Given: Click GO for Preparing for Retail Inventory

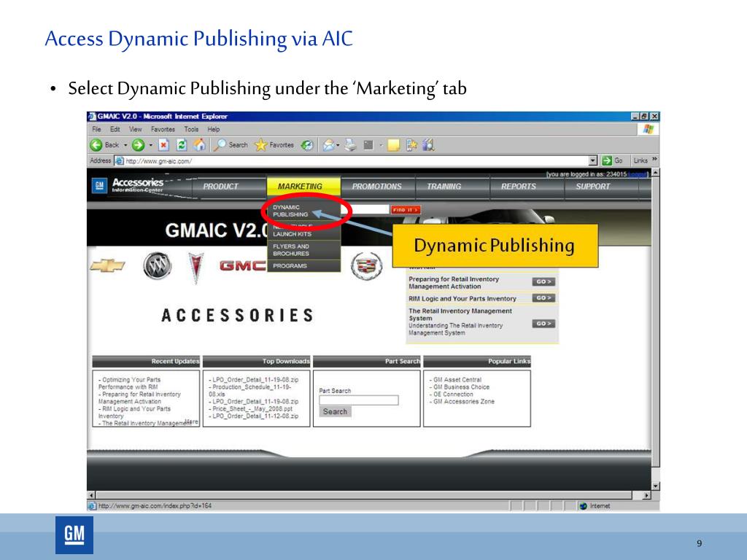Looking at the screenshot, I should pos(543,282).
